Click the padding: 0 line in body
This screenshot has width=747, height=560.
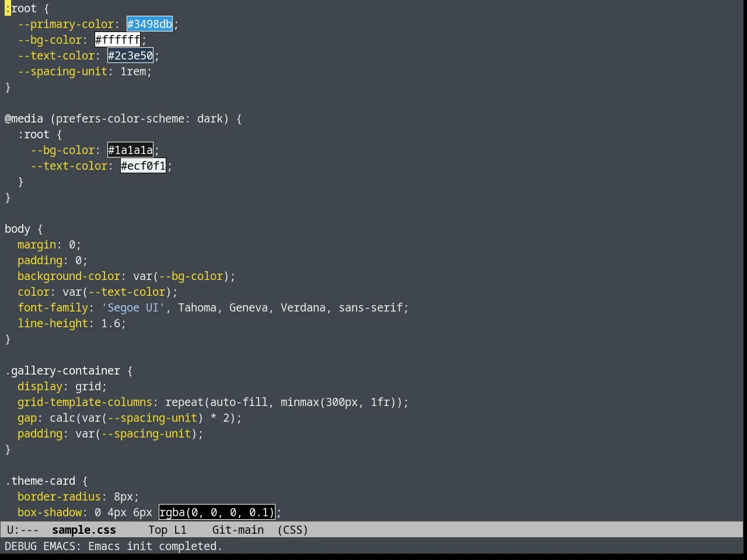53,260
